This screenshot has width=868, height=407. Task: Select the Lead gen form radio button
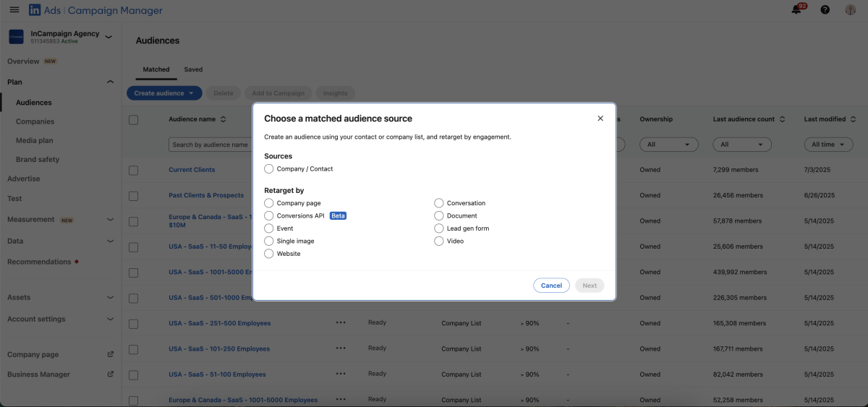pyautogui.click(x=439, y=228)
